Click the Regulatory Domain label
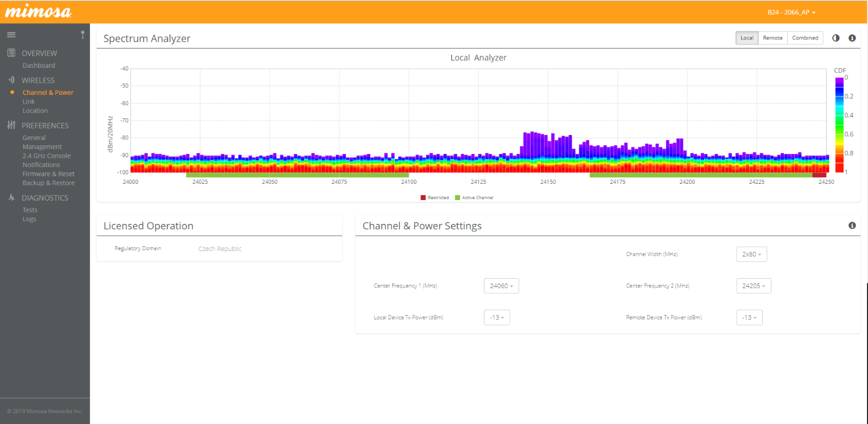The image size is (868, 424). click(138, 248)
